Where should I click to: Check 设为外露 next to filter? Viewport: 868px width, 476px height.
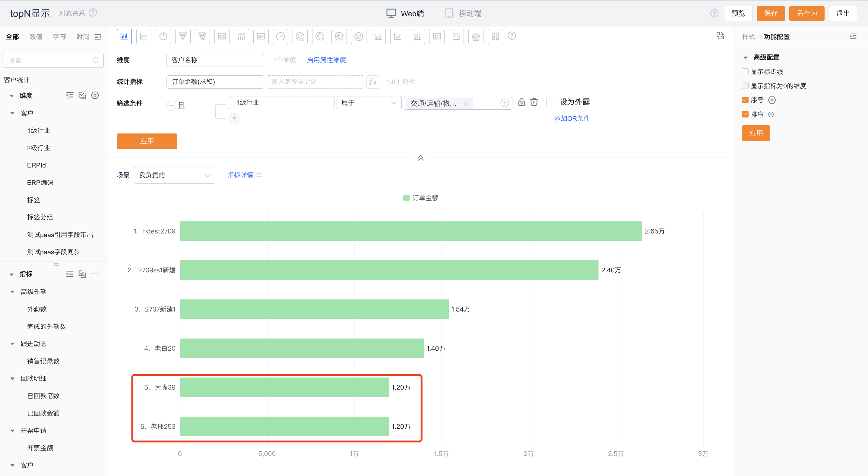click(550, 102)
